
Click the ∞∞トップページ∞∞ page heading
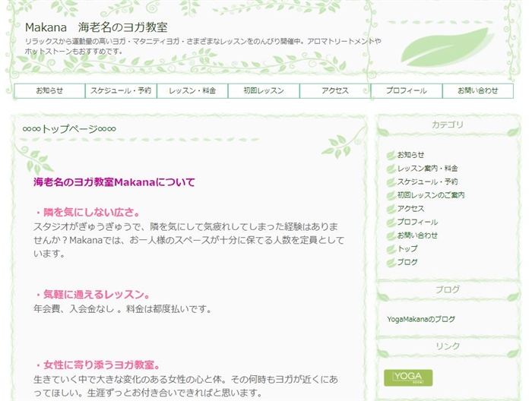[x=69, y=129]
